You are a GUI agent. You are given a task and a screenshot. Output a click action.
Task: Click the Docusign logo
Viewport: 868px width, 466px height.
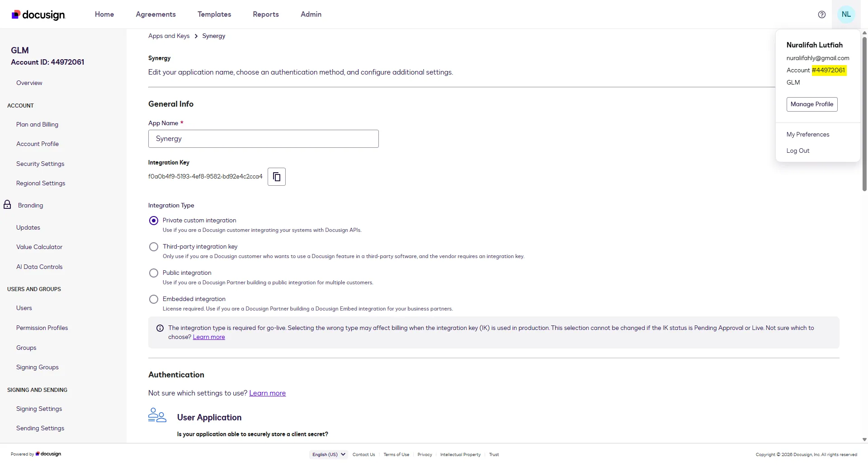[38, 14]
